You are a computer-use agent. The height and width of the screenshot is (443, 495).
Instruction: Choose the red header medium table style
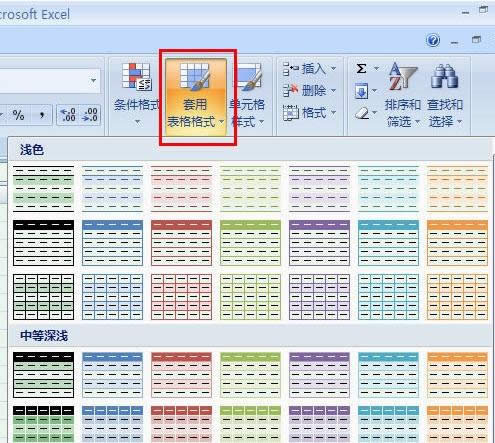tap(181, 375)
